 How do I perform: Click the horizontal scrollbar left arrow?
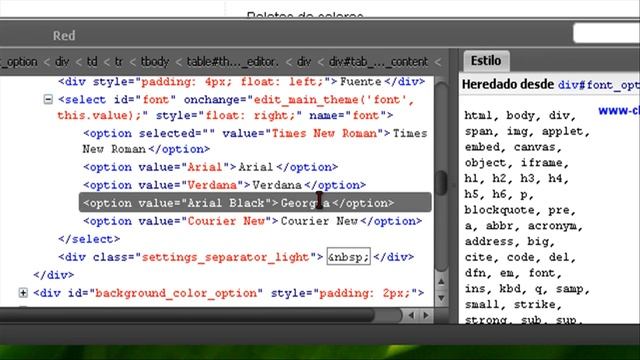coord(411,315)
